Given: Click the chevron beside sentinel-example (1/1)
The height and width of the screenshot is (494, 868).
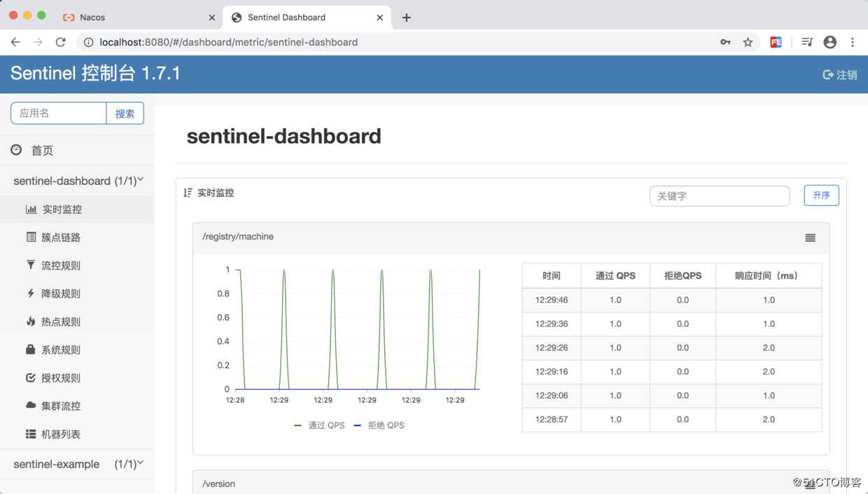Looking at the screenshot, I should pos(141,463).
